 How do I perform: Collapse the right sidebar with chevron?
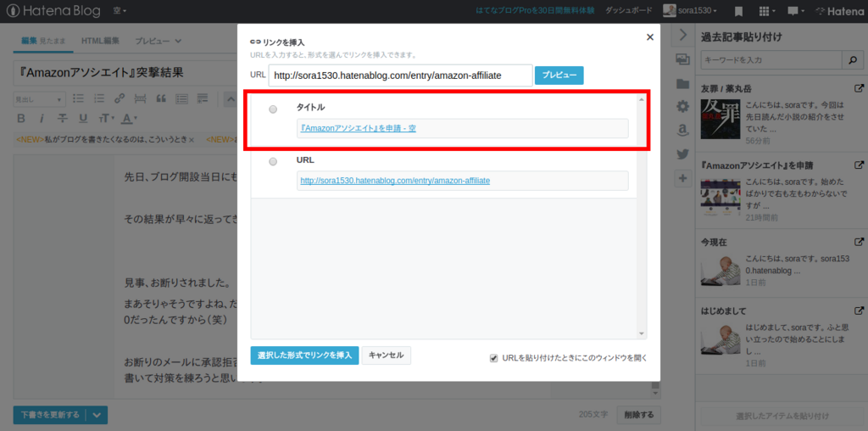(x=682, y=35)
